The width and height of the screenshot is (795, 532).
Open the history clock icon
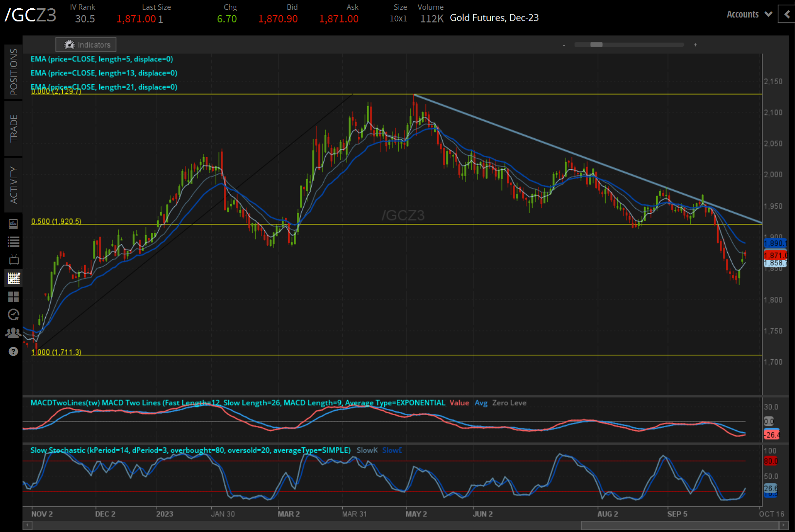click(x=13, y=315)
